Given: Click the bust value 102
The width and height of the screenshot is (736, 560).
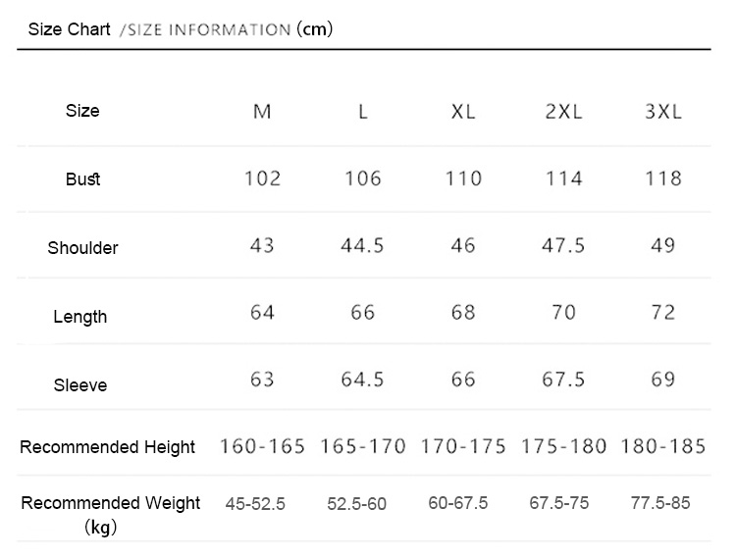Looking at the screenshot, I should [262, 178].
